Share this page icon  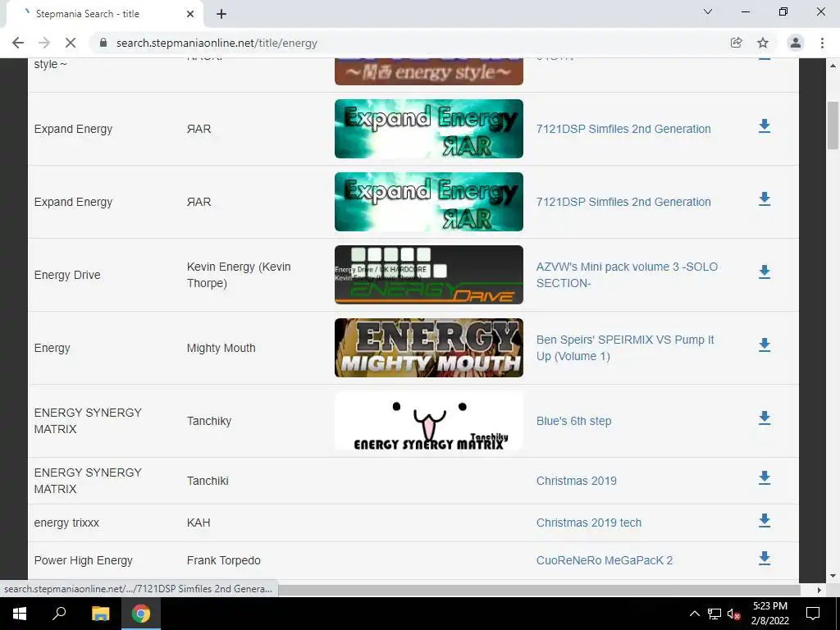(737, 43)
